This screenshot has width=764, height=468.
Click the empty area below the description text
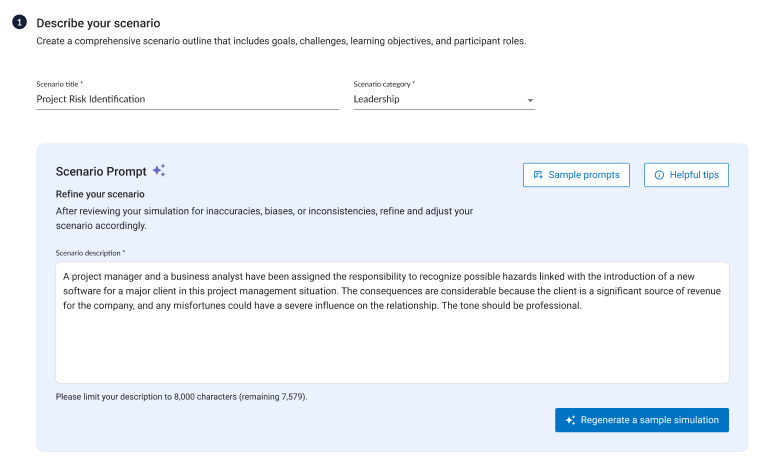[x=392, y=348]
